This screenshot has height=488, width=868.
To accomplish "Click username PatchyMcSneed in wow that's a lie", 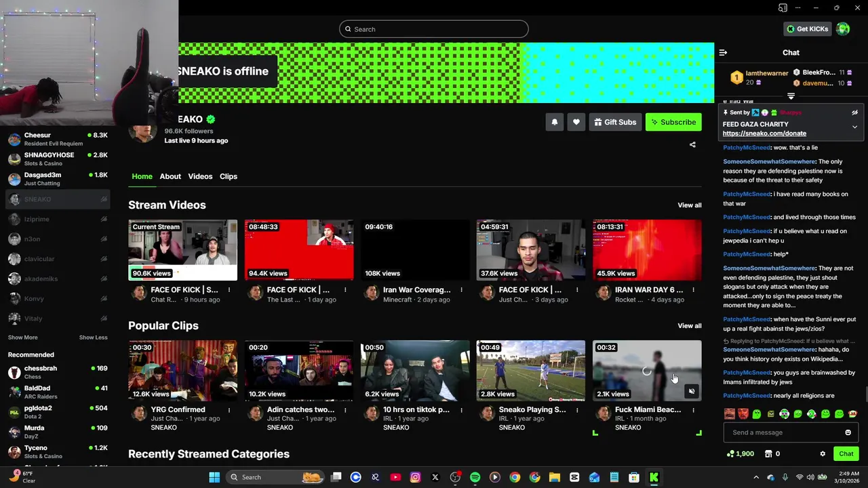I will pos(746,148).
